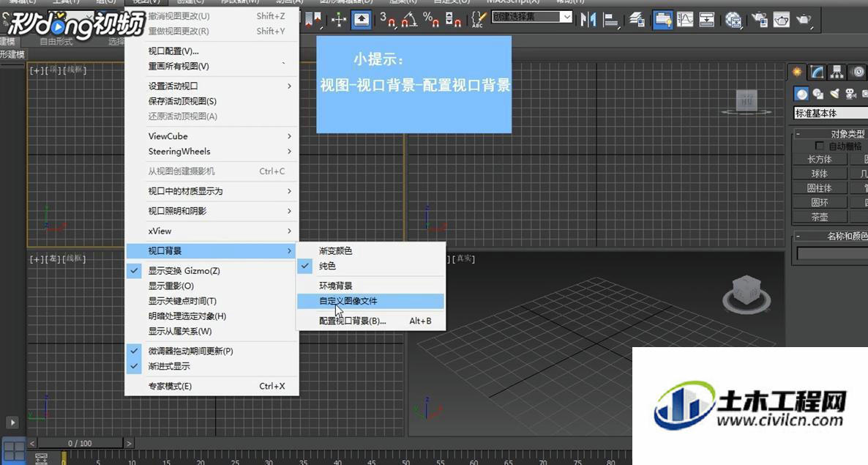The height and width of the screenshot is (465, 868).
Task: Expand the SteeringWheels submenu
Action: 212,151
